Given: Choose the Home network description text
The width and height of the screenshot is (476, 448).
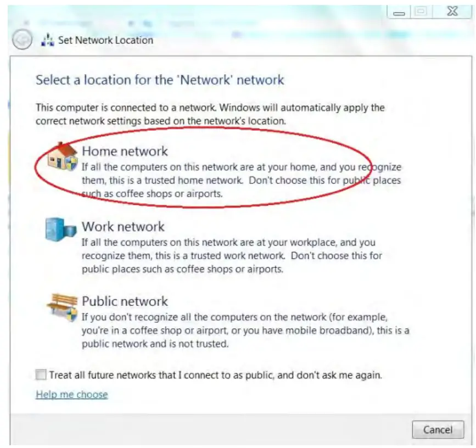Looking at the screenshot, I should [242, 180].
